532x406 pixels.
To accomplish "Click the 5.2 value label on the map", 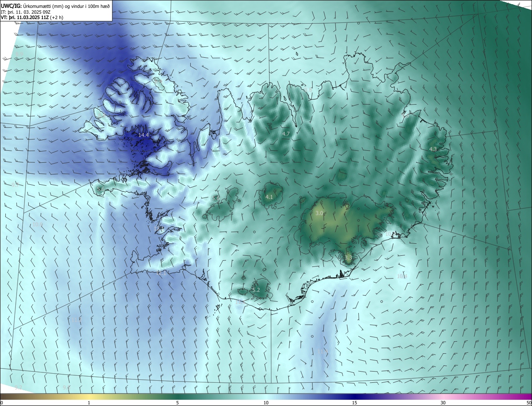I will 256,290.
